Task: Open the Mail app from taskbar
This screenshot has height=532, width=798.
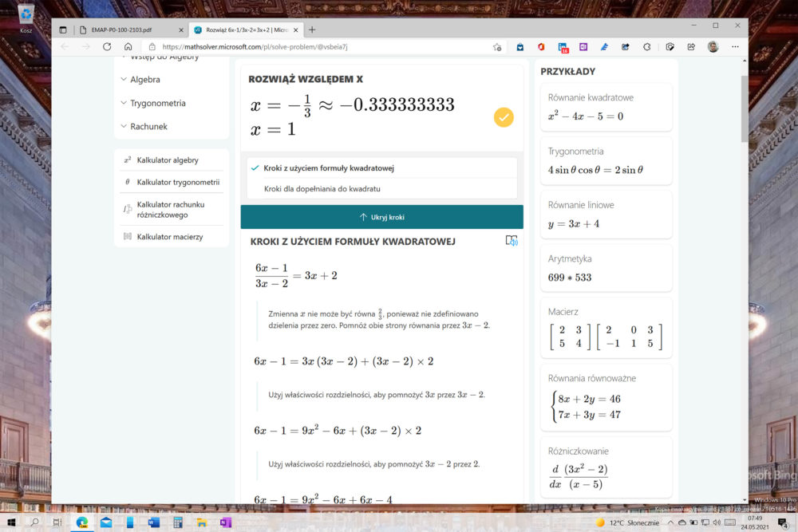Action: (106, 522)
